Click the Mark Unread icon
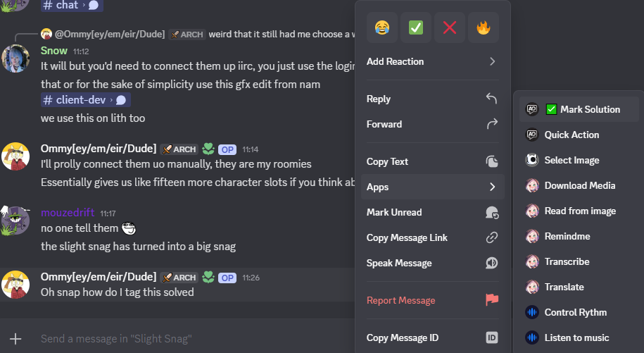This screenshot has width=644, height=353. pyautogui.click(x=492, y=212)
